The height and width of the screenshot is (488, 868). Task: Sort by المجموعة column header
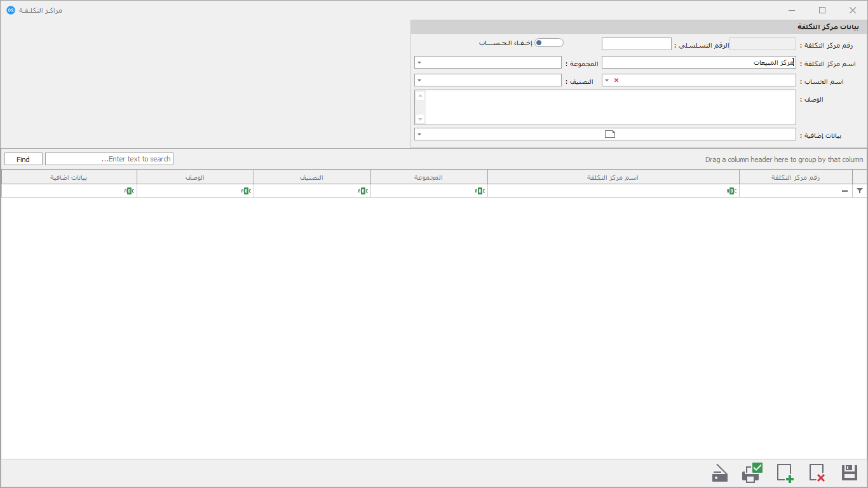tap(430, 177)
